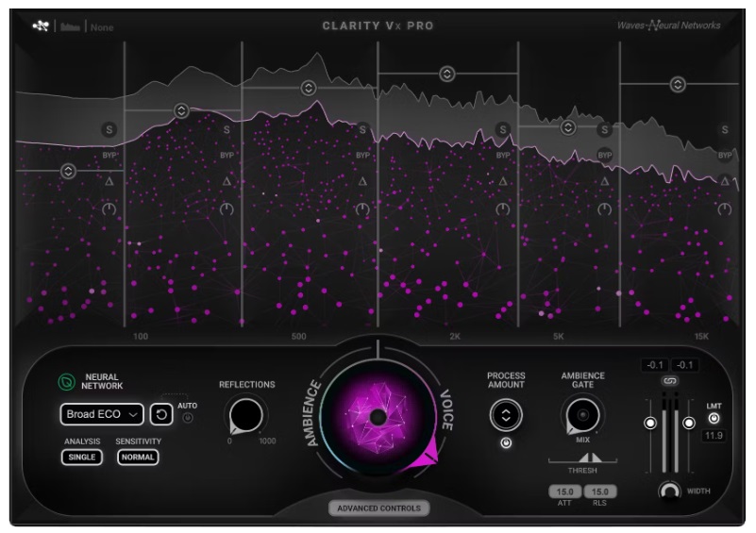This screenshot has width=756, height=533.
Task: Click amount handle of the 15K band
Action: click(678, 84)
